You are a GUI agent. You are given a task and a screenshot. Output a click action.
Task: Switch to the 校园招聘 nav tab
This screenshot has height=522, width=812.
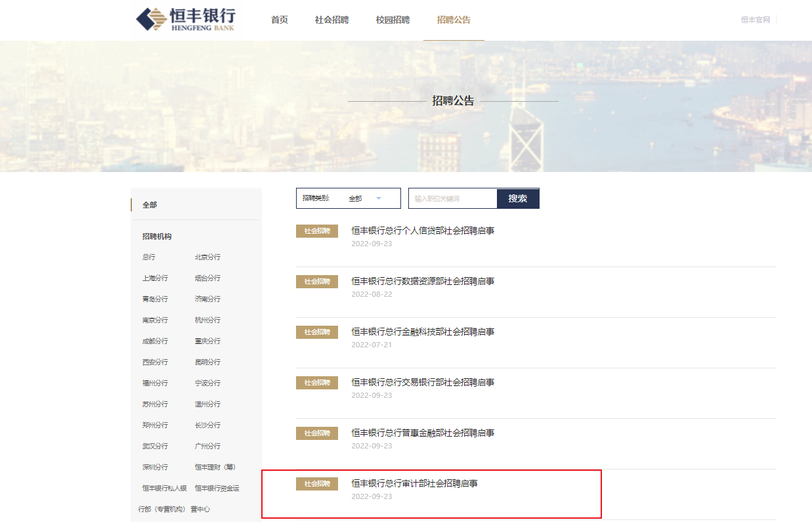(x=393, y=20)
